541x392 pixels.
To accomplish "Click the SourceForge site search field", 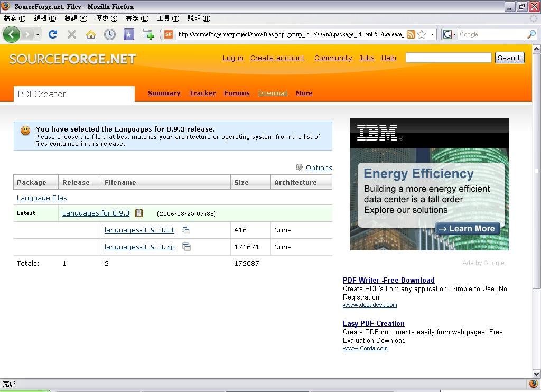I will [449, 58].
